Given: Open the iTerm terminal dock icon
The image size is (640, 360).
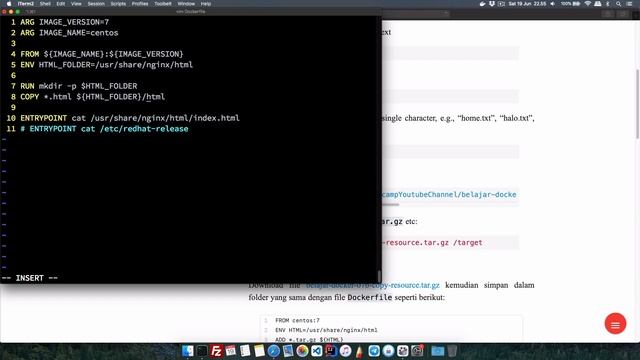Looking at the screenshot, I should point(202,351).
